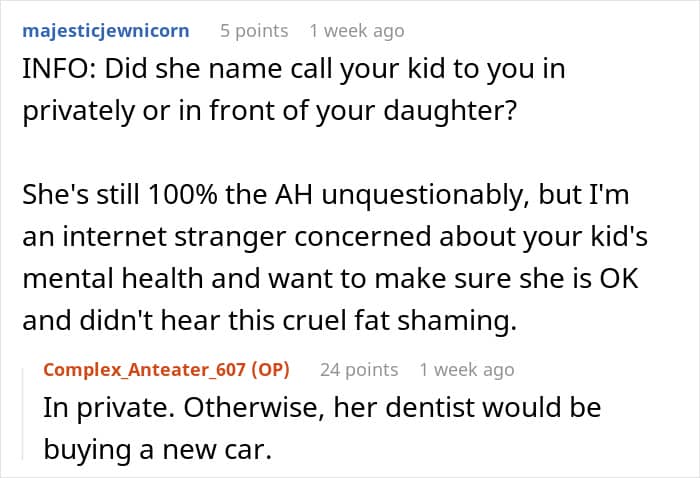
Task: Click the word "INFO:" in the comment
Action: pos(51,71)
